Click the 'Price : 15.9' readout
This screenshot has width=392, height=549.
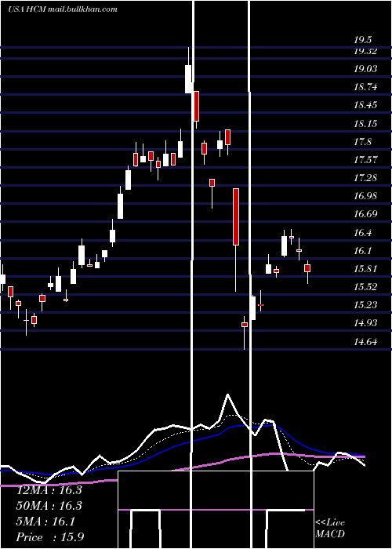50,537
